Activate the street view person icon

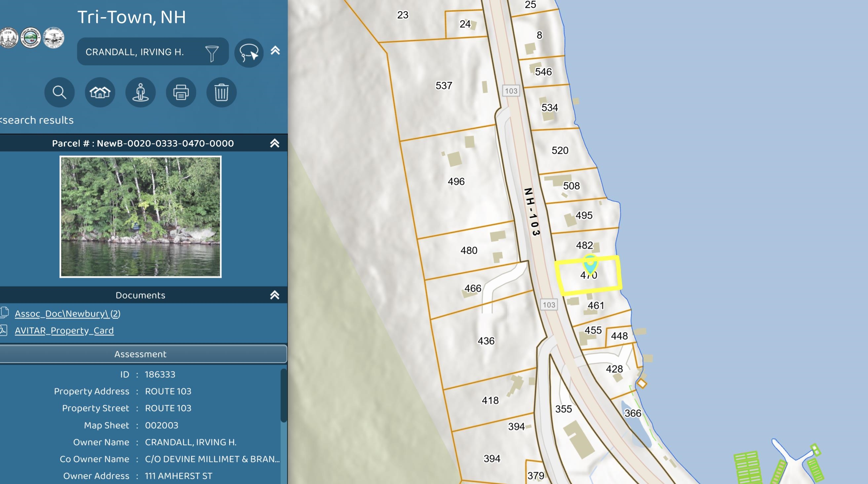(x=140, y=92)
